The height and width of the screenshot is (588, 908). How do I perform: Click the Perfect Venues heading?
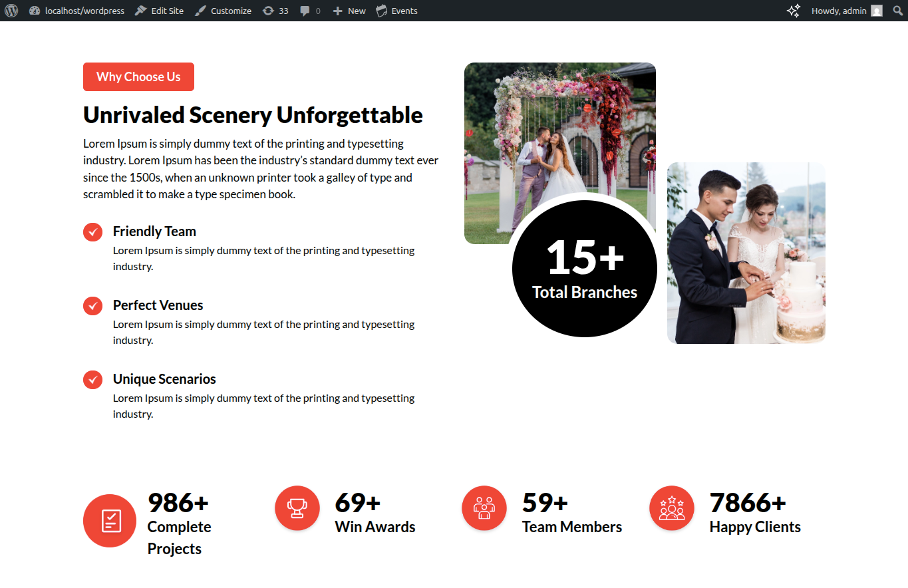pyautogui.click(x=158, y=305)
